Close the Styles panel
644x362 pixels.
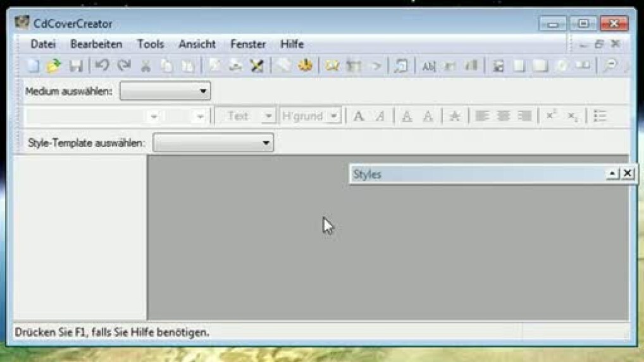[627, 174]
